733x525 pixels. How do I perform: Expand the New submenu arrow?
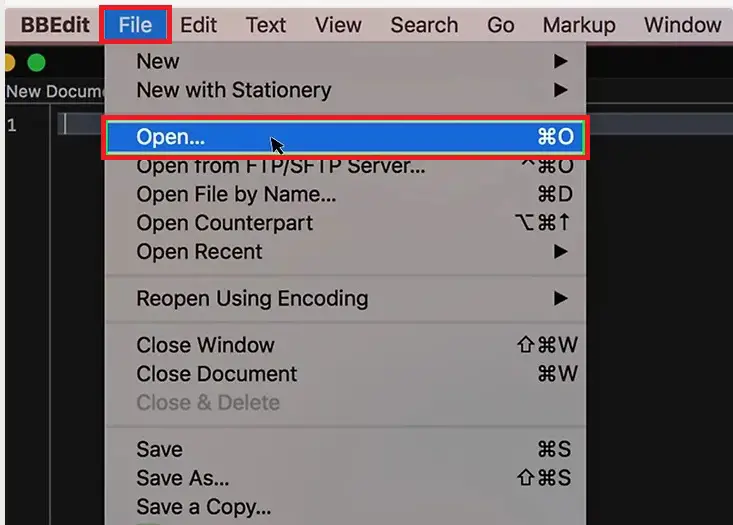[561, 61]
